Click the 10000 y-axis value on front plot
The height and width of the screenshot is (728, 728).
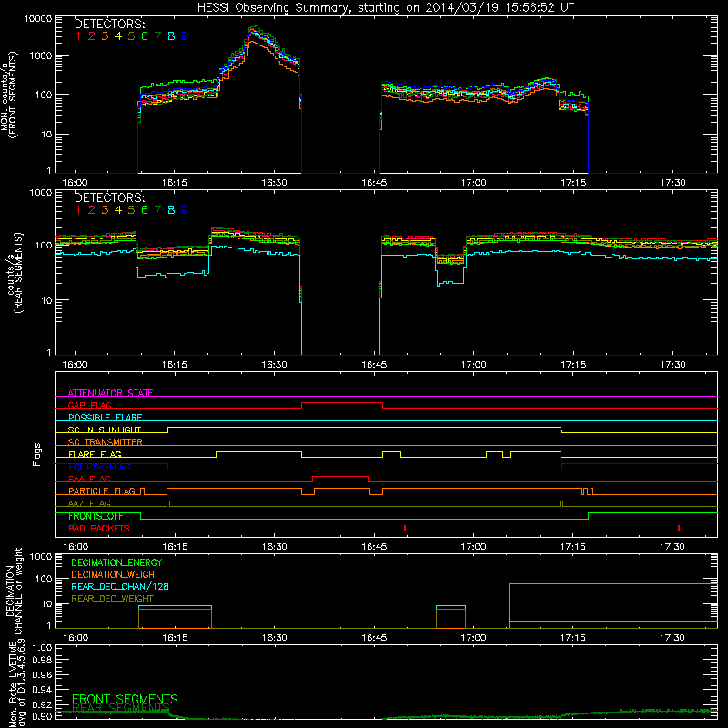point(38,19)
